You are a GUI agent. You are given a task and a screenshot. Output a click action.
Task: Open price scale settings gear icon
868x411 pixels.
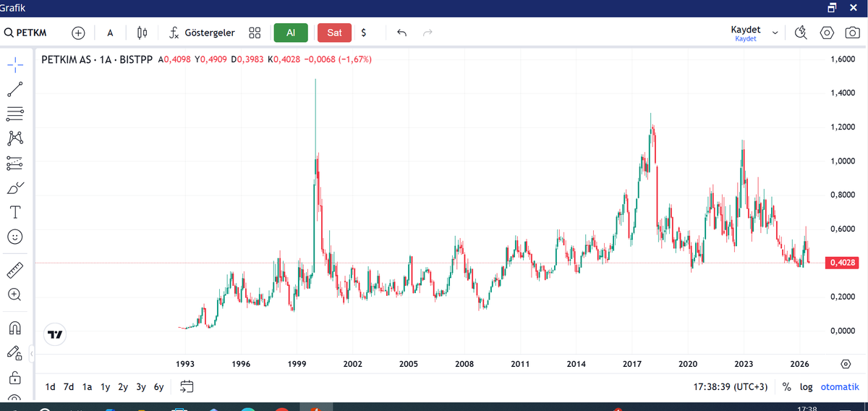pyautogui.click(x=846, y=363)
